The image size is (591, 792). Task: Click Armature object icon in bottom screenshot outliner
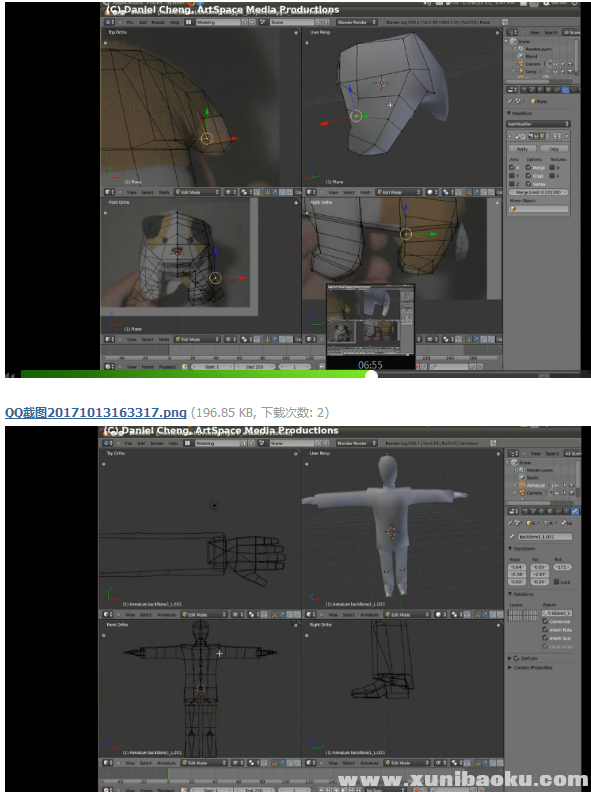[521, 485]
